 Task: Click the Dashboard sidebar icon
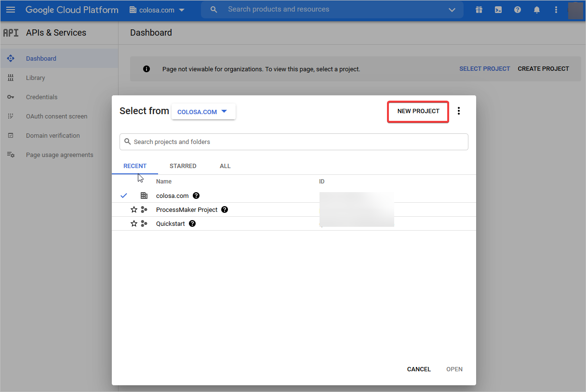(x=11, y=58)
